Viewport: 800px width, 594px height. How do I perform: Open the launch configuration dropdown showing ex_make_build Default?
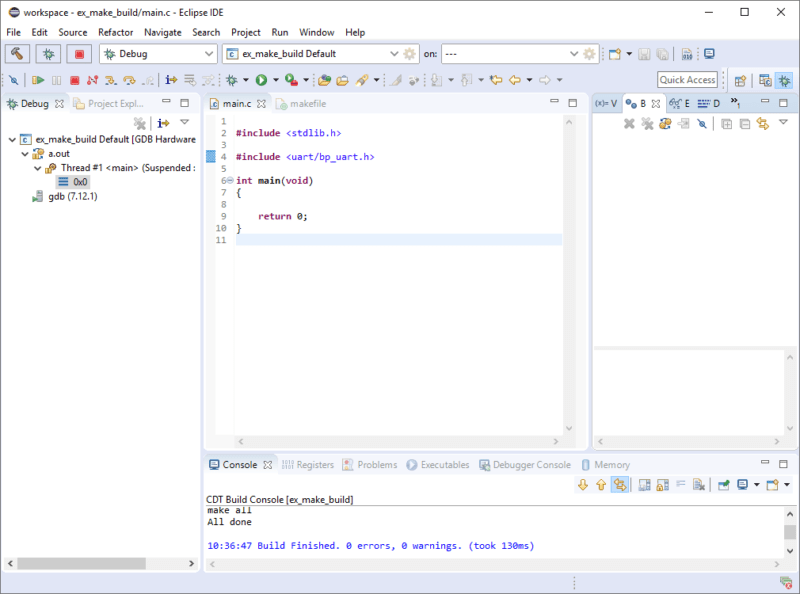click(394, 54)
